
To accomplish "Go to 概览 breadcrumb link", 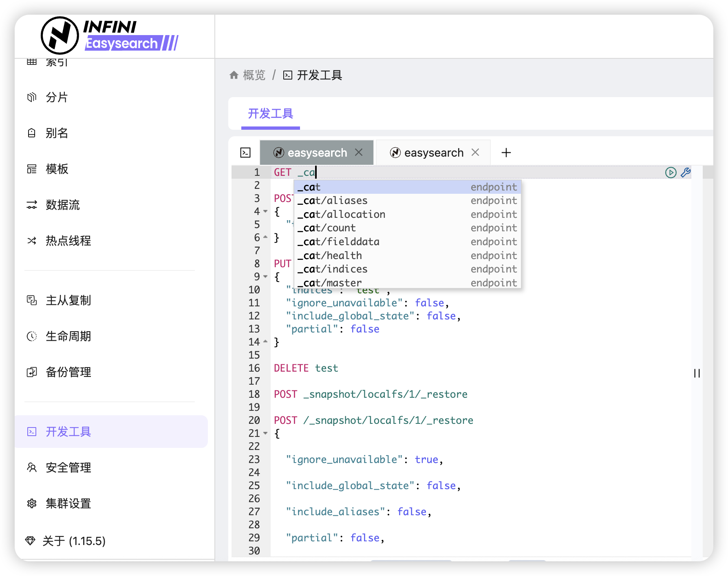I will point(254,75).
